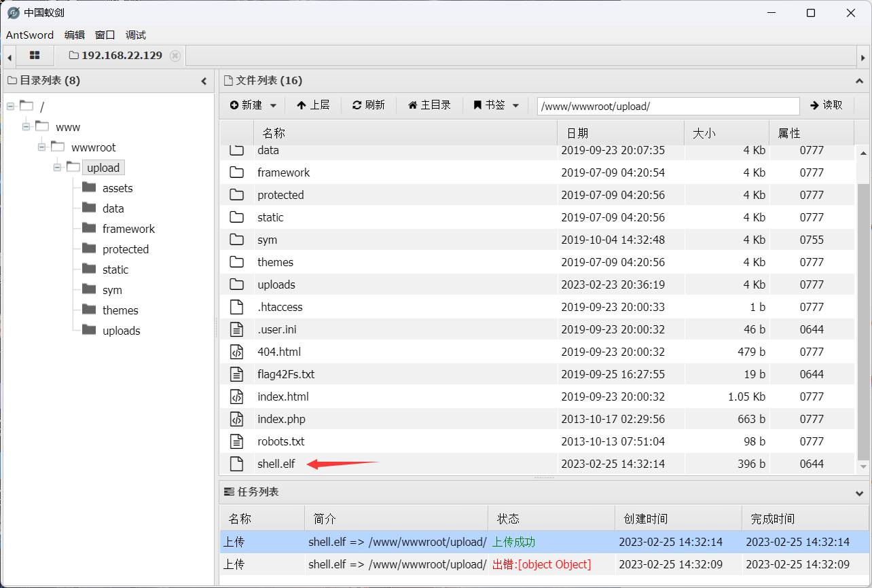Go up a level with the 上层 arrow icon
Viewport: 872px width, 588px height.
pos(302,105)
